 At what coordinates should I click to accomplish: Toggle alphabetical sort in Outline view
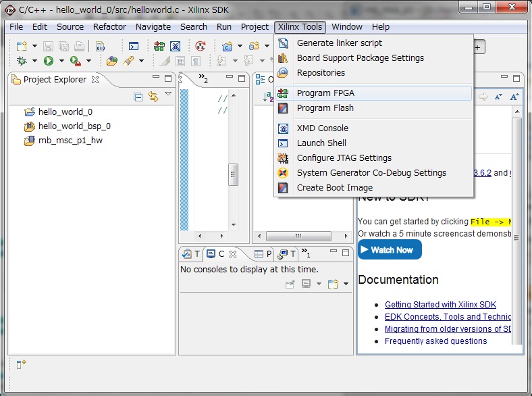268,97
